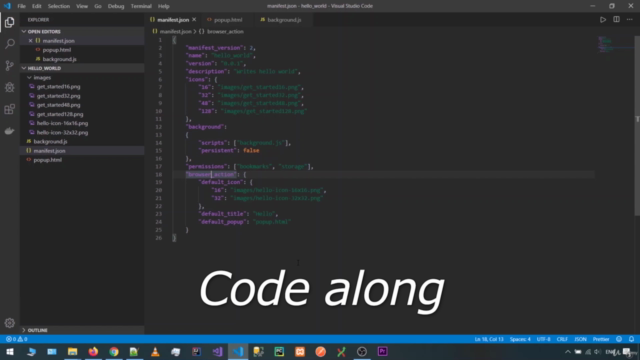Open the Go menu

click(98, 6)
